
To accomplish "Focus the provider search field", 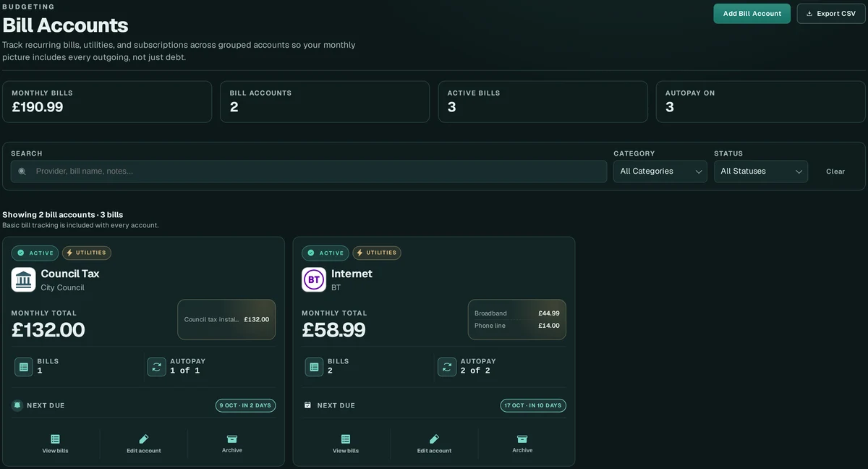I will tap(309, 172).
